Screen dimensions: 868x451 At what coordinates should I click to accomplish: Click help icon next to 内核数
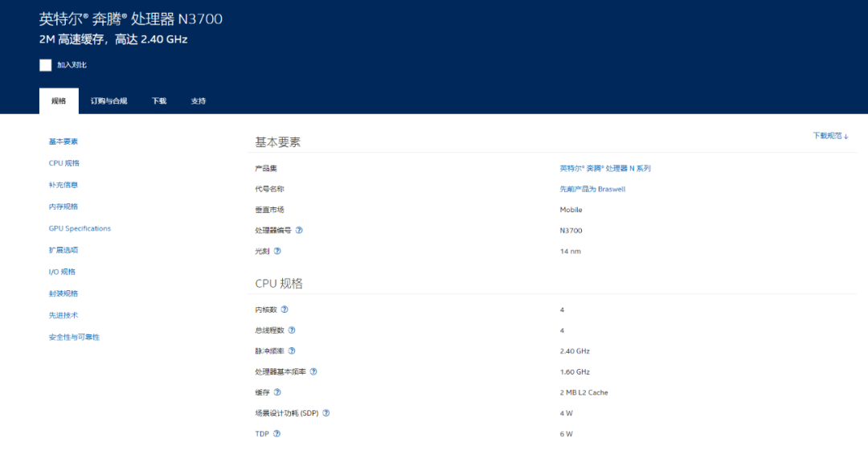click(x=285, y=310)
